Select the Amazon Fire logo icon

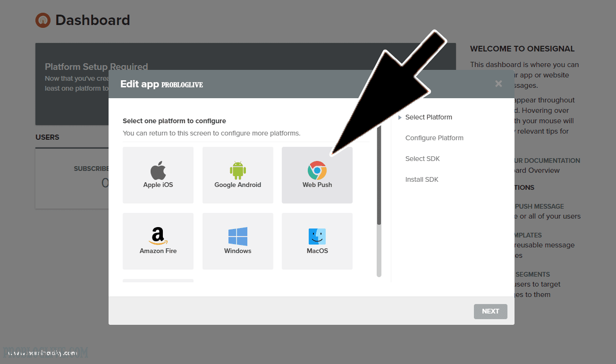click(x=158, y=236)
